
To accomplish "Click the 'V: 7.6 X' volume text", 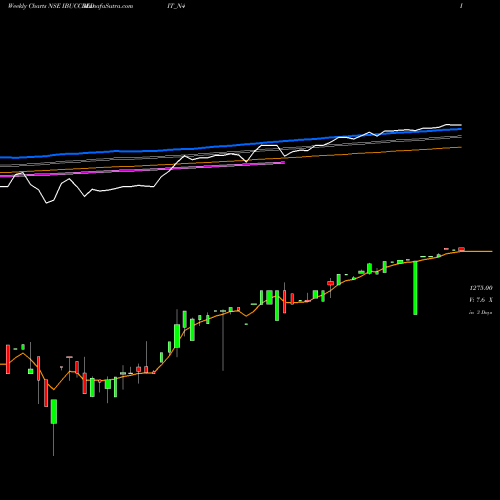I will (x=481, y=300).
